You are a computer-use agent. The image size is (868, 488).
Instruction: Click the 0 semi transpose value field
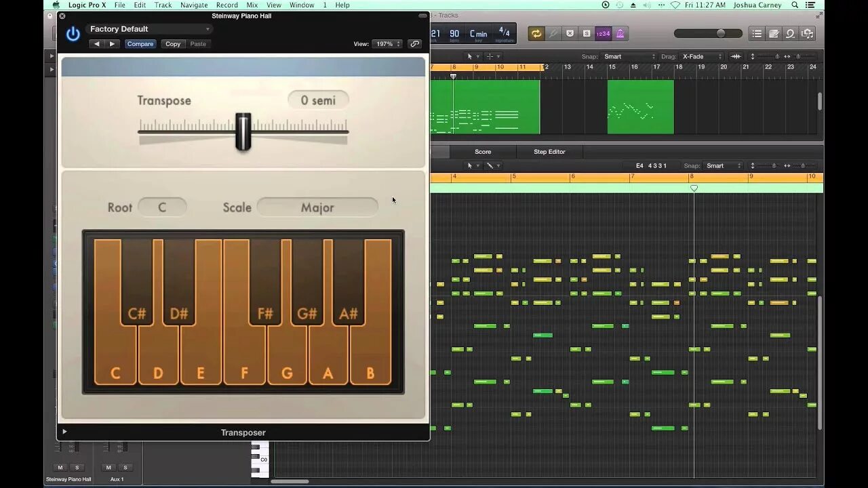[318, 100]
